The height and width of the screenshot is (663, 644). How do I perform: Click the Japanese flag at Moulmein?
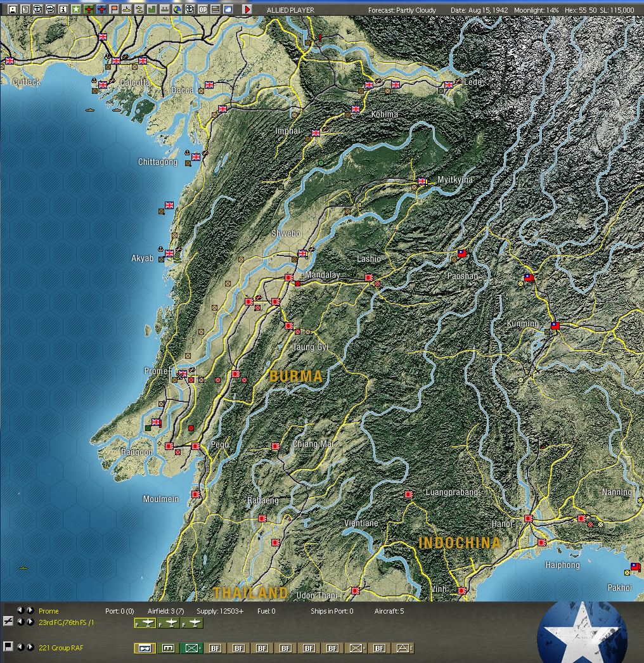[196, 494]
